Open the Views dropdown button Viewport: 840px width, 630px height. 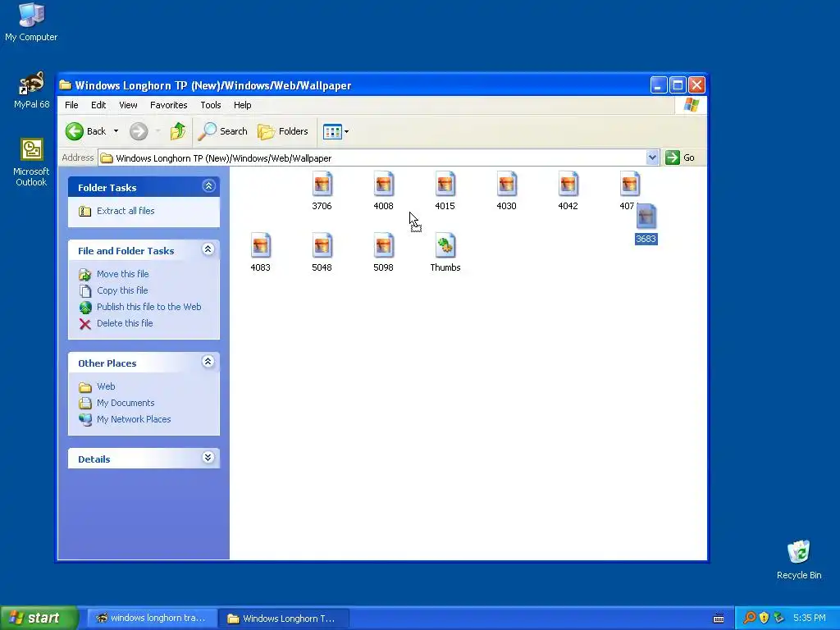click(336, 131)
